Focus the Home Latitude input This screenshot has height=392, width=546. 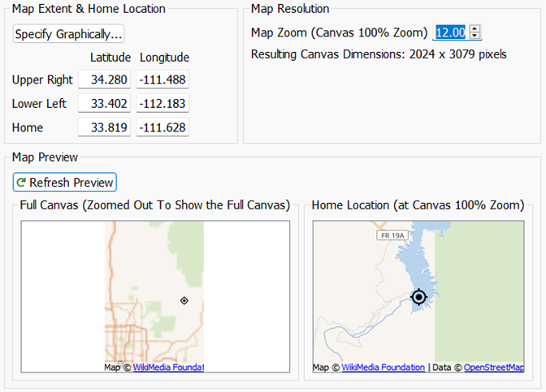coord(104,127)
